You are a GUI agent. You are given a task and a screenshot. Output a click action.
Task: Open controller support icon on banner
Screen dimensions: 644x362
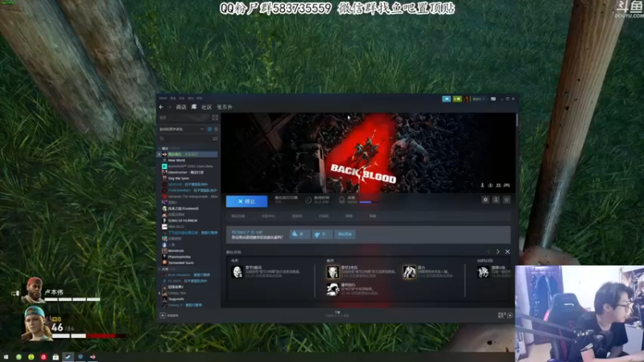(x=507, y=186)
